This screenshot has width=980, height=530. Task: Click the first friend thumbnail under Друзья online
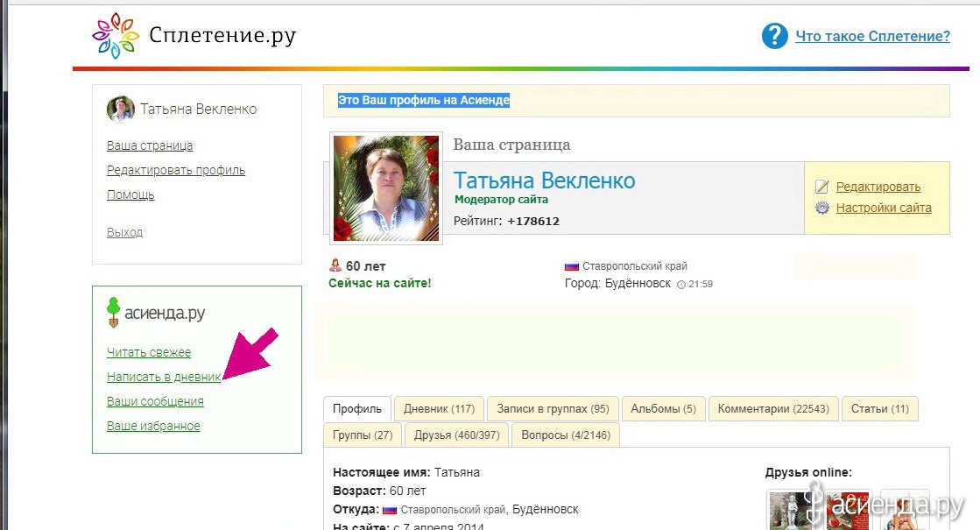(x=791, y=510)
